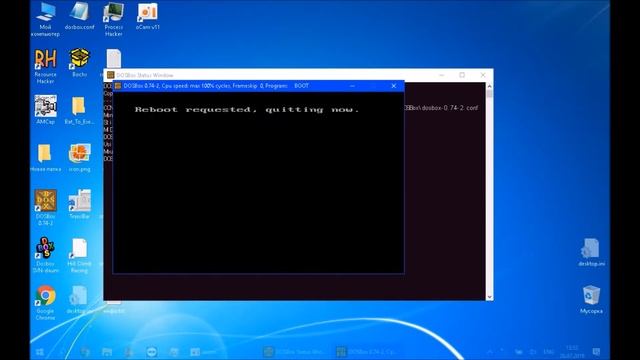Select the dosbox.conf file icon
The height and width of the screenshot is (360, 640).
coord(79,16)
